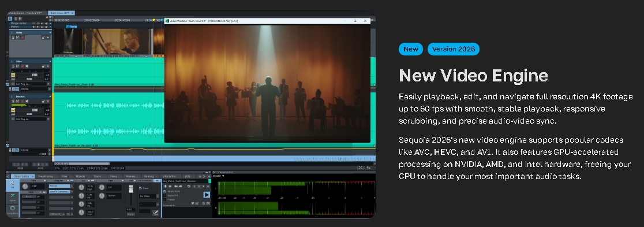This screenshot has height=227, width=644.
Task: Arm recording on the Oboe track
Action: click(23, 66)
